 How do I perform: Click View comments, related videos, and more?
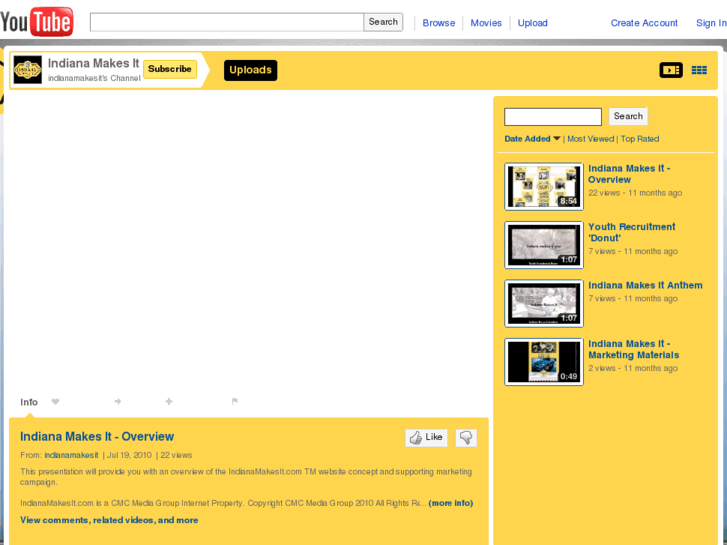click(x=109, y=520)
